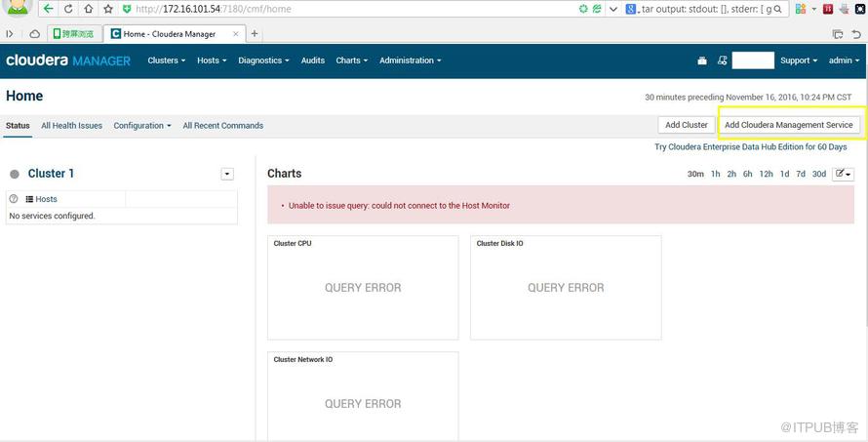Click the gray hand extension icon

(x=845, y=9)
